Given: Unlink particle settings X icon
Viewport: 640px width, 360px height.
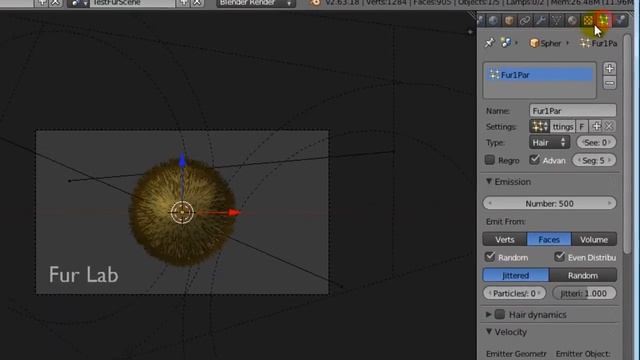Looking at the screenshot, I should (x=609, y=127).
